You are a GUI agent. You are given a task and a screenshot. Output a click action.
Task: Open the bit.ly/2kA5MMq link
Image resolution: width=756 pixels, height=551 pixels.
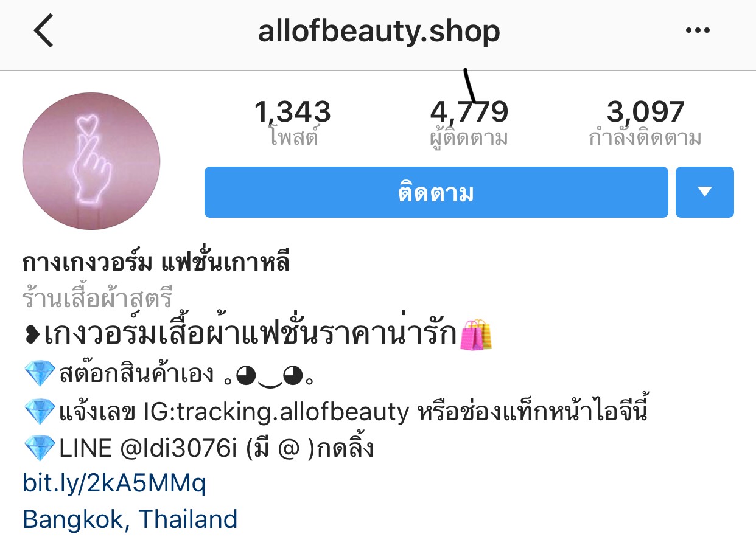(x=114, y=484)
